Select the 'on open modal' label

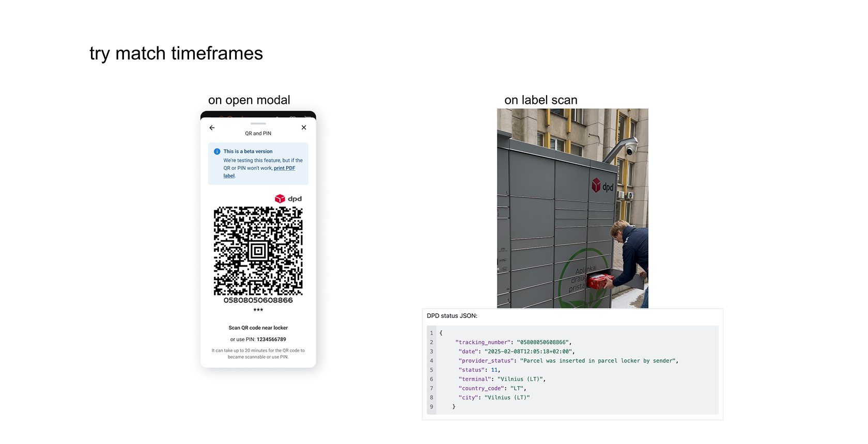(249, 100)
